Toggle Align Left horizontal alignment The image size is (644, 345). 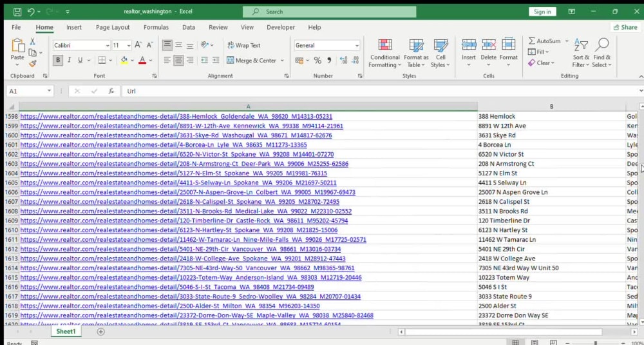(167, 61)
